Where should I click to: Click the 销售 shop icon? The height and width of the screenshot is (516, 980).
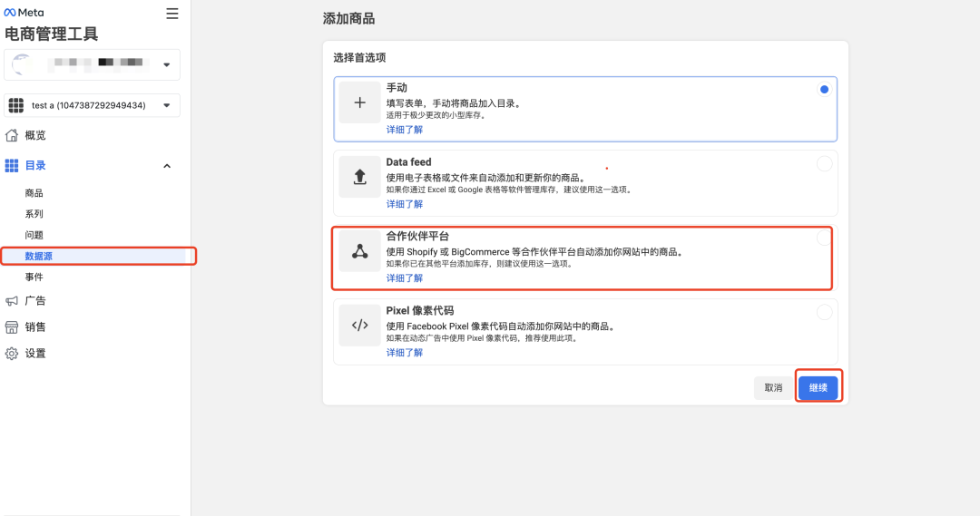12,327
